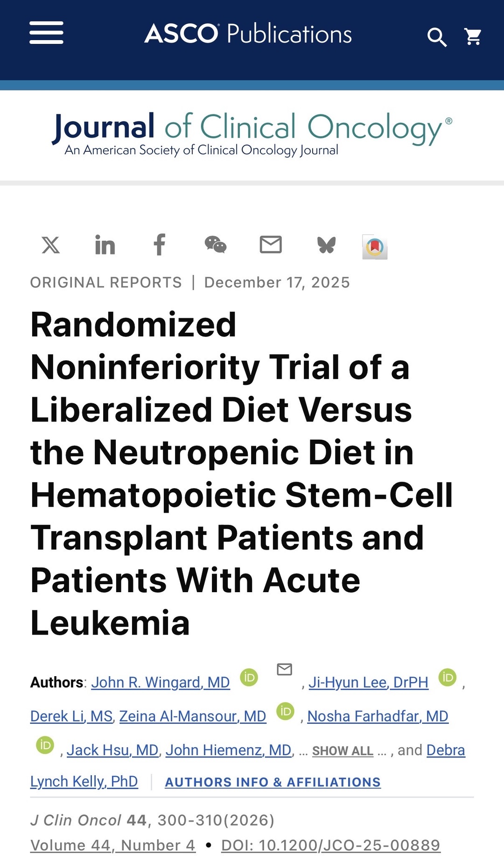This screenshot has height=868, width=504.
Task: Click the ASCO Publications header logo
Action: (248, 34)
